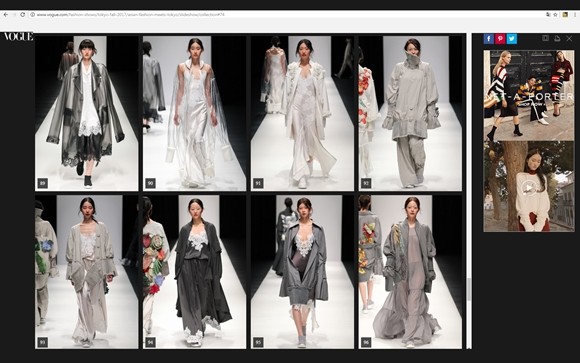Viewport: 580px width, 363px height.
Task: Open look 91 white silk outfit
Action: point(302,113)
